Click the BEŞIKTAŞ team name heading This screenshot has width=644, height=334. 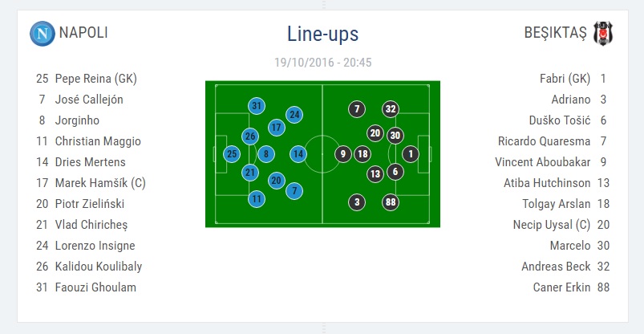coord(555,32)
